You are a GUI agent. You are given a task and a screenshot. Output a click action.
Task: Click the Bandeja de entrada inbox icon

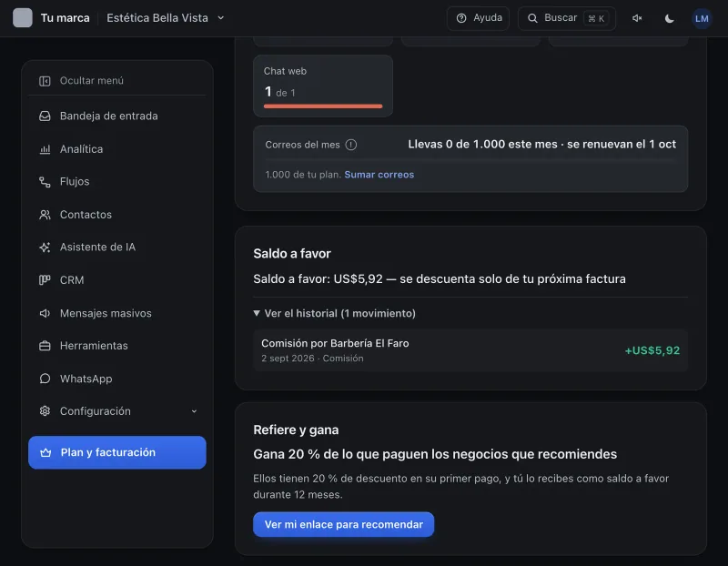coord(45,116)
